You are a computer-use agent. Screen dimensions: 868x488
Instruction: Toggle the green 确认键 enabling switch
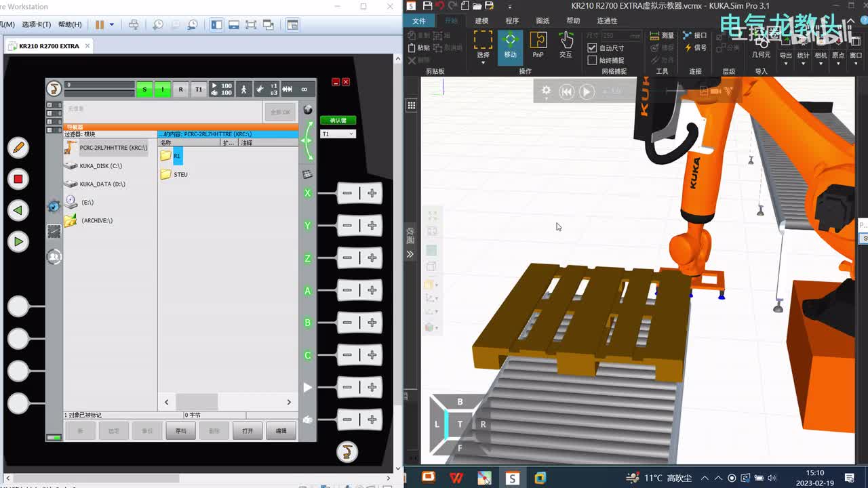pos(338,121)
